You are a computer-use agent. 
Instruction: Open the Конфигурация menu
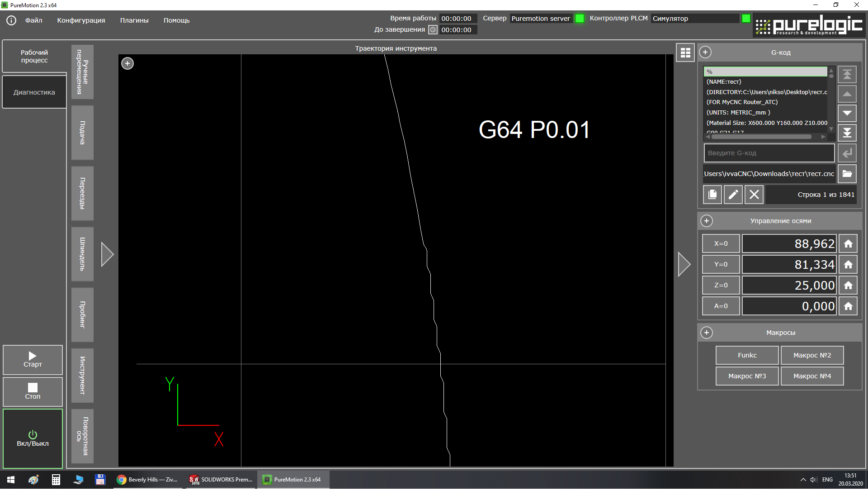click(81, 20)
